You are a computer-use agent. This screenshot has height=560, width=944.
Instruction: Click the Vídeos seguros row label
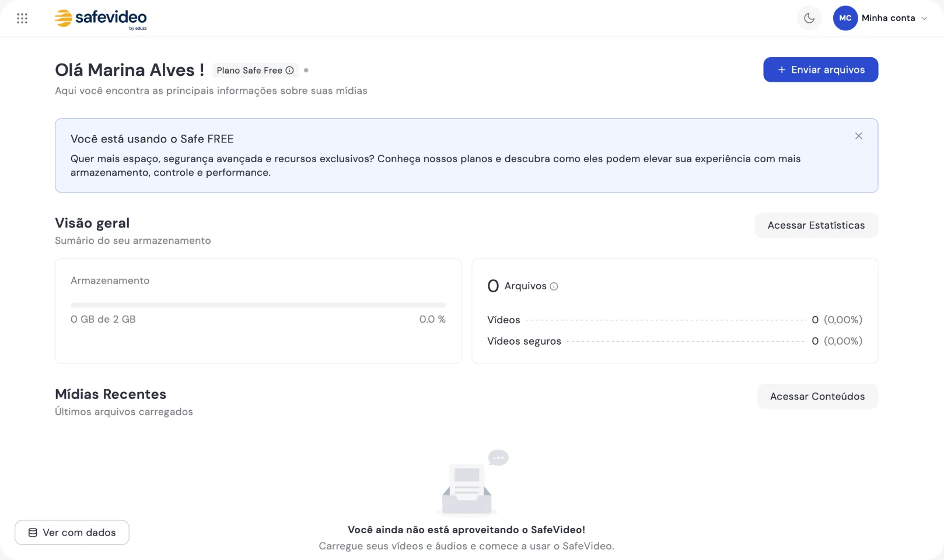coord(524,341)
